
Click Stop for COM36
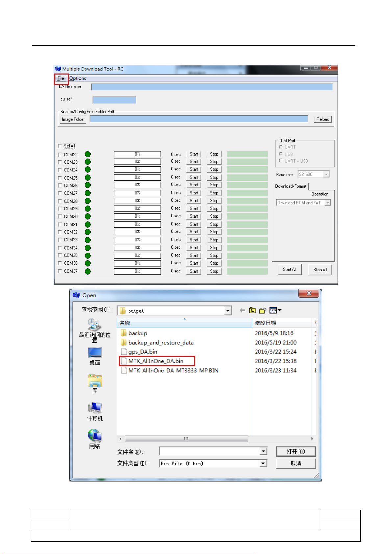pyautogui.click(x=214, y=263)
